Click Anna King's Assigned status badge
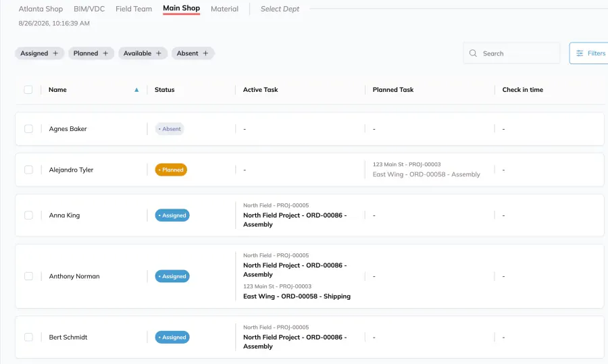 [x=172, y=215]
